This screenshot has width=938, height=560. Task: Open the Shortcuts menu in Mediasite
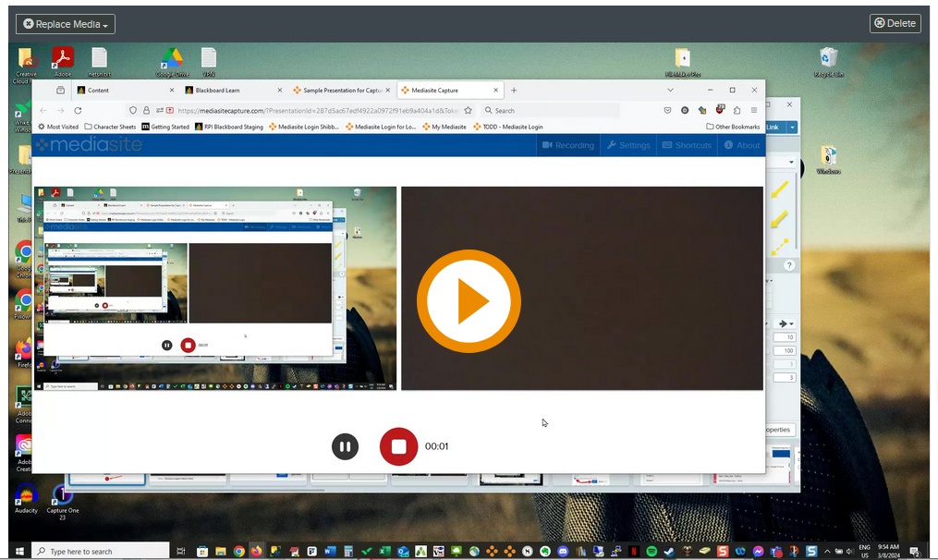(x=687, y=145)
